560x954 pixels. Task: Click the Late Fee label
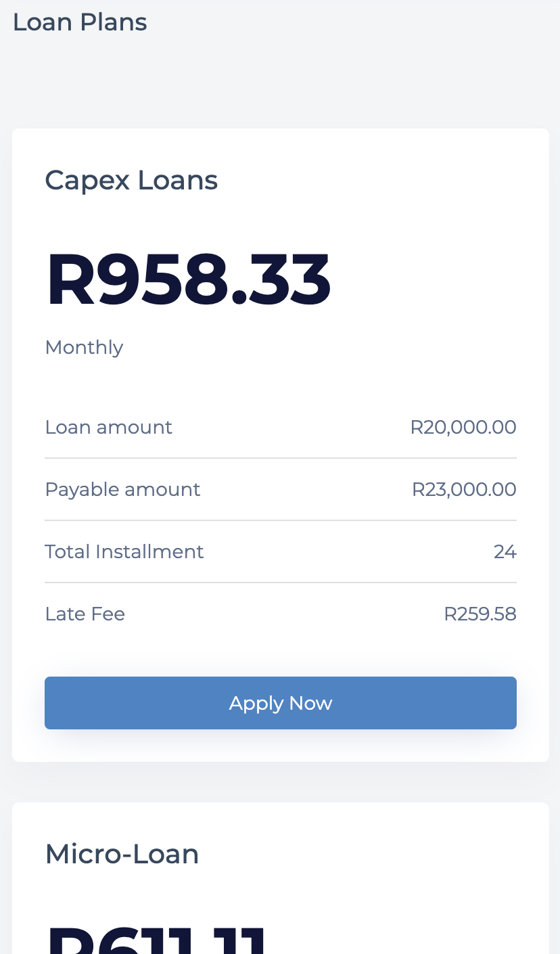85,614
